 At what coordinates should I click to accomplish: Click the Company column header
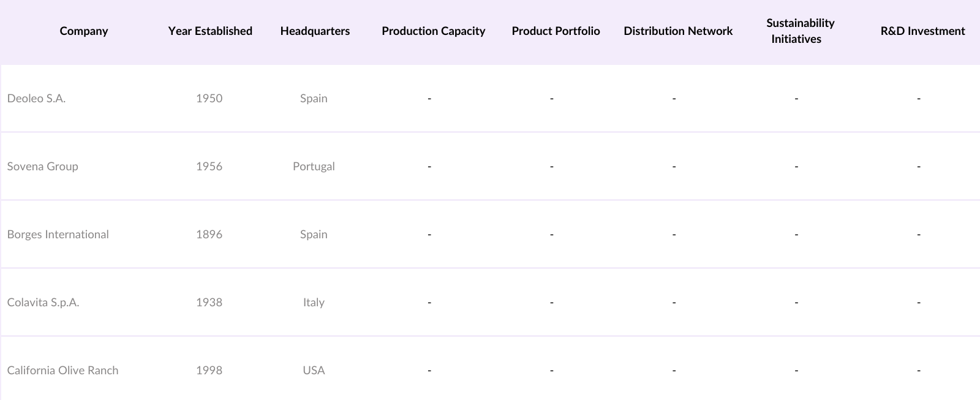[x=84, y=31]
